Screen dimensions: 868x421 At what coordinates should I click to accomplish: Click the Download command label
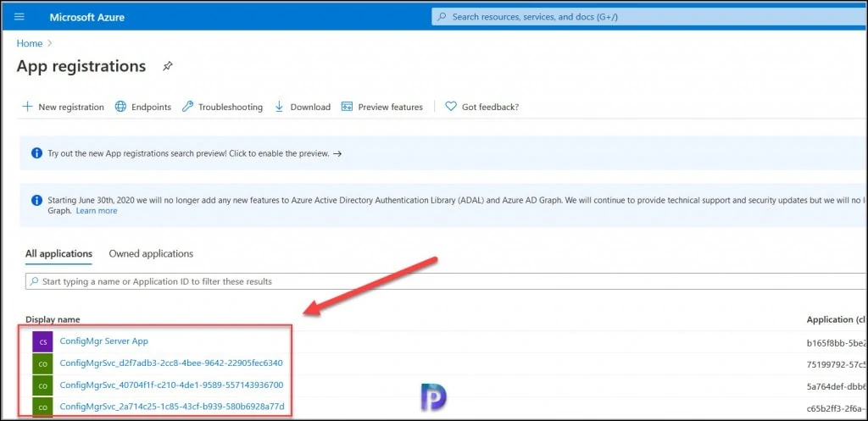(310, 108)
